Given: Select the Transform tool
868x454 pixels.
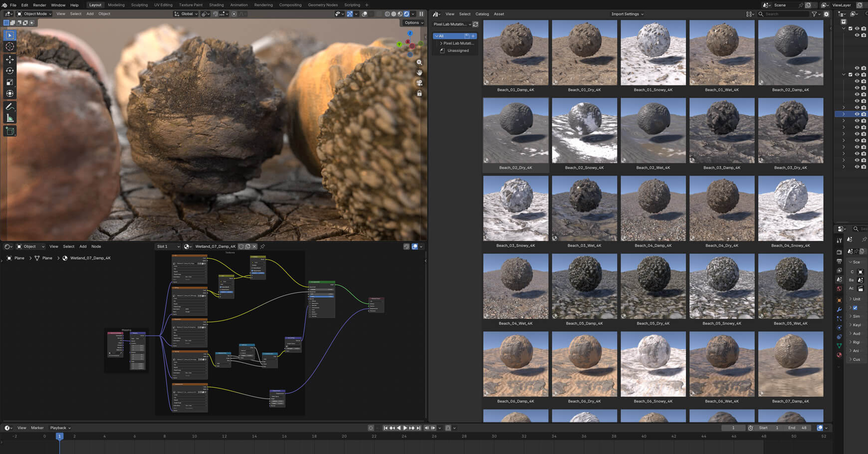Looking at the screenshot, I should (9, 93).
